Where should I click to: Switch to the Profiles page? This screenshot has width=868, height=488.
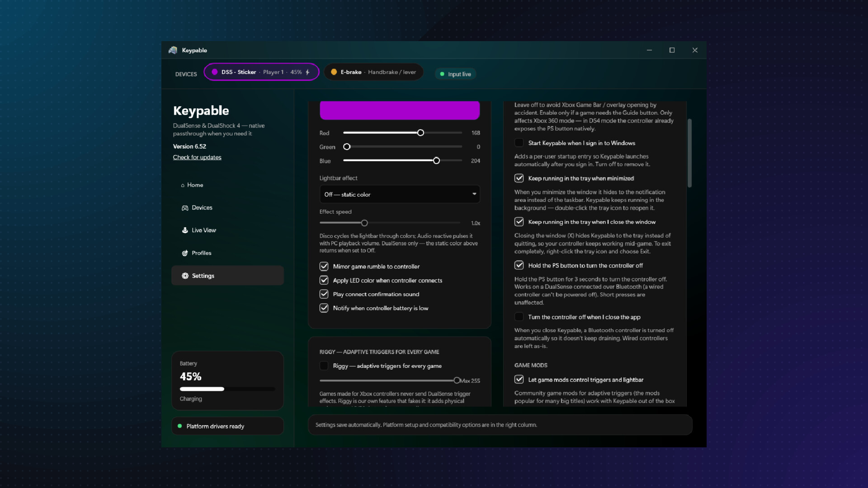227,253
